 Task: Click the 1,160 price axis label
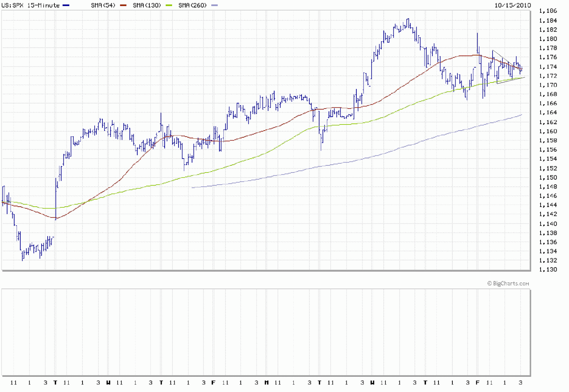(x=548, y=131)
